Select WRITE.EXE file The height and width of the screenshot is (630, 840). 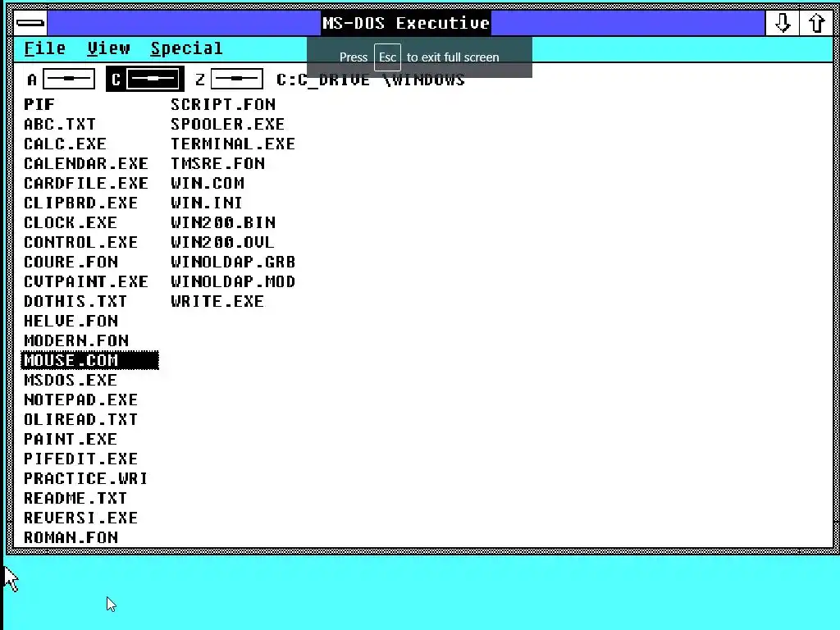point(217,302)
